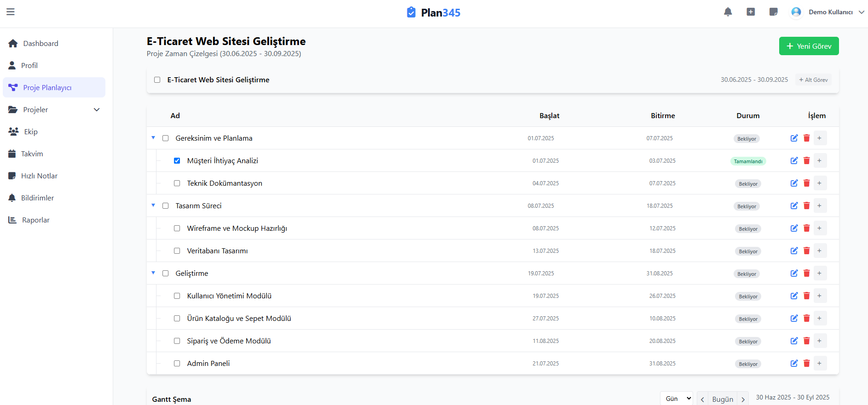Image resolution: width=868 pixels, height=405 pixels.
Task: Delete the Admin Paneli task
Action: (x=806, y=363)
